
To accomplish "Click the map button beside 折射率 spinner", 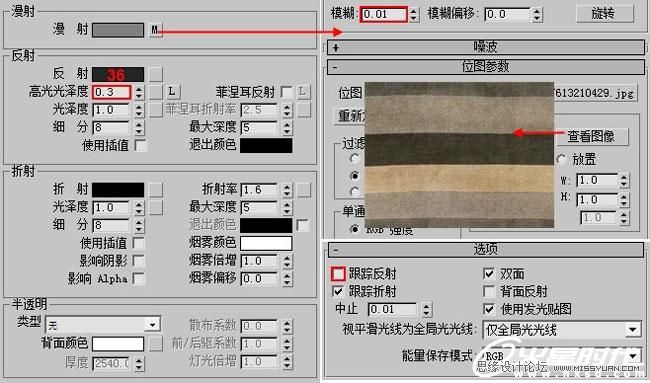I will click(303, 190).
